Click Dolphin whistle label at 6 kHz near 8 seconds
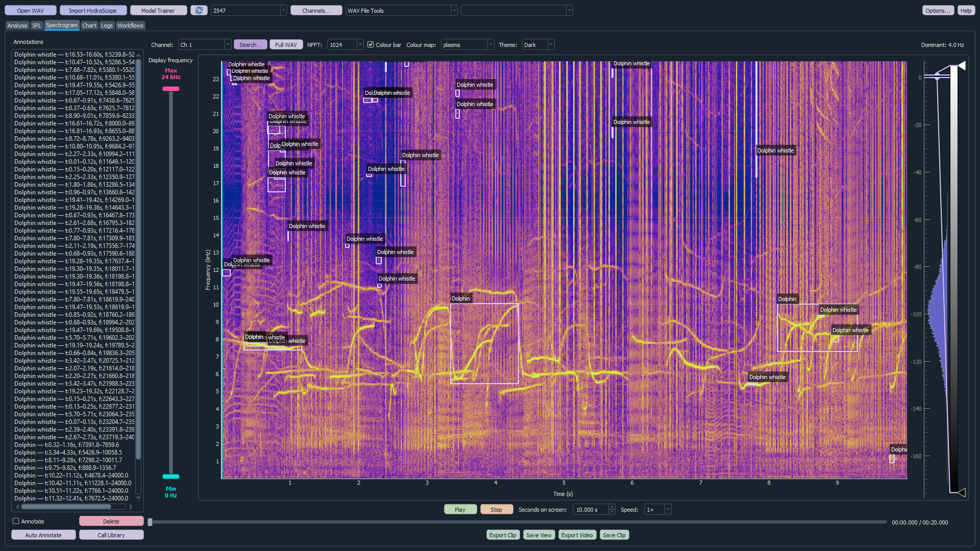 (767, 377)
